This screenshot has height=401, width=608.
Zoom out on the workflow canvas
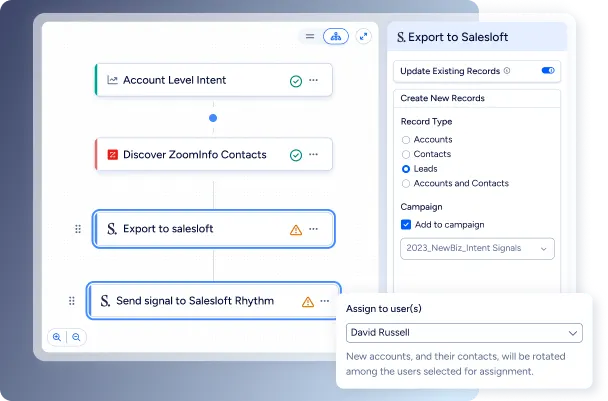(x=76, y=337)
